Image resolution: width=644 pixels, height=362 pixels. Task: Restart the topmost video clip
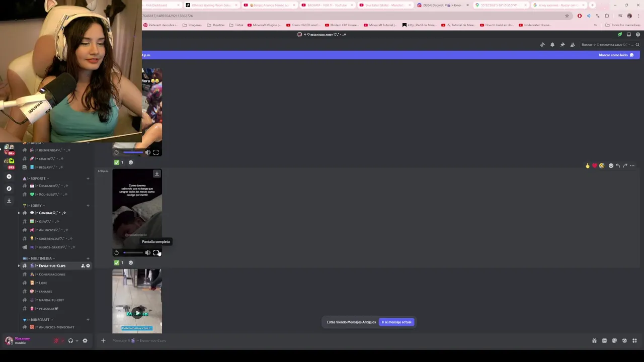click(116, 152)
